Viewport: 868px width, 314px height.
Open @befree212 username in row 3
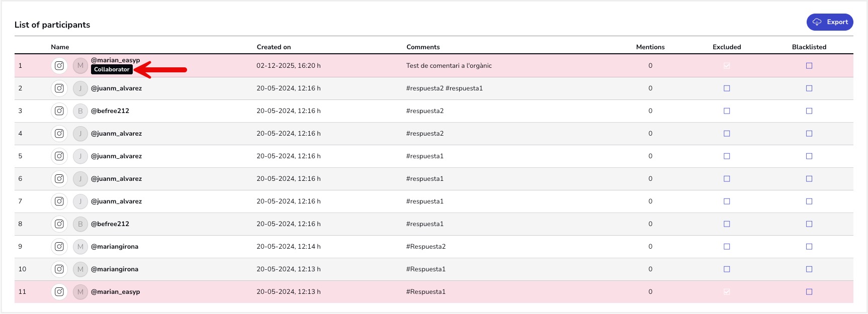(x=110, y=111)
